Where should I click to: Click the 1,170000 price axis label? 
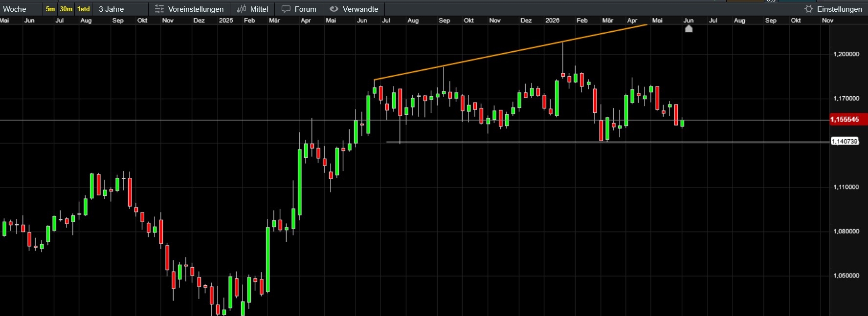pyautogui.click(x=846, y=99)
